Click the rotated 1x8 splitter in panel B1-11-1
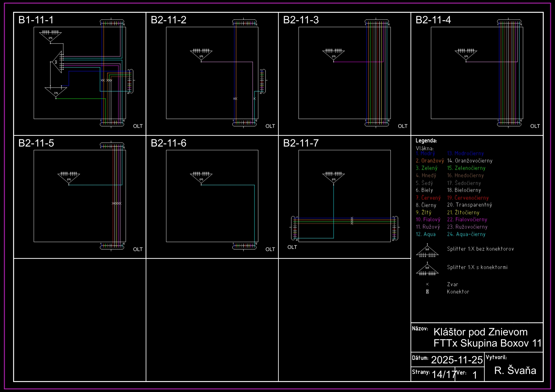This screenshot has width=555, height=392. (58, 62)
